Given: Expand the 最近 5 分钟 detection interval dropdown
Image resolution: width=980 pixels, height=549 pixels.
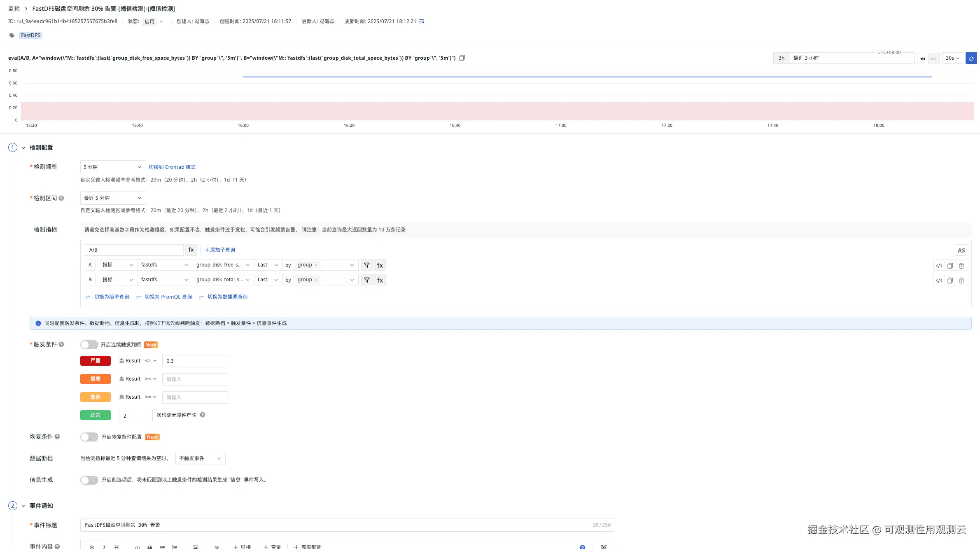Looking at the screenshot, I should click(112, 198).
